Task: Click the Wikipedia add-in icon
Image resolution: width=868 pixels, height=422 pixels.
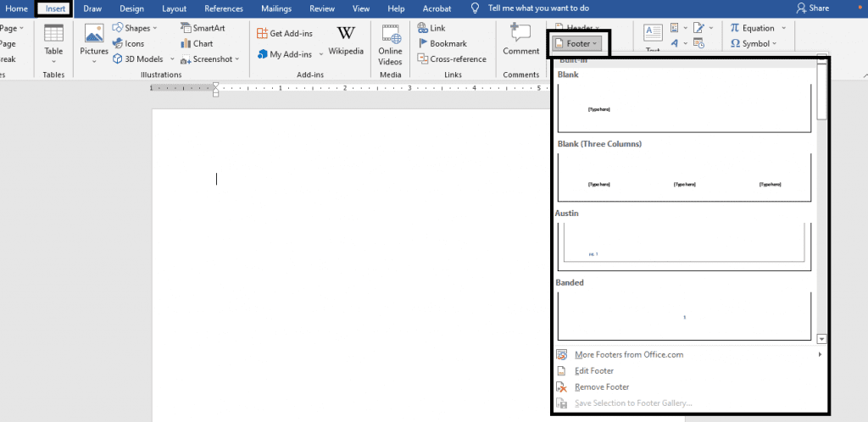Action: [346, 34]
